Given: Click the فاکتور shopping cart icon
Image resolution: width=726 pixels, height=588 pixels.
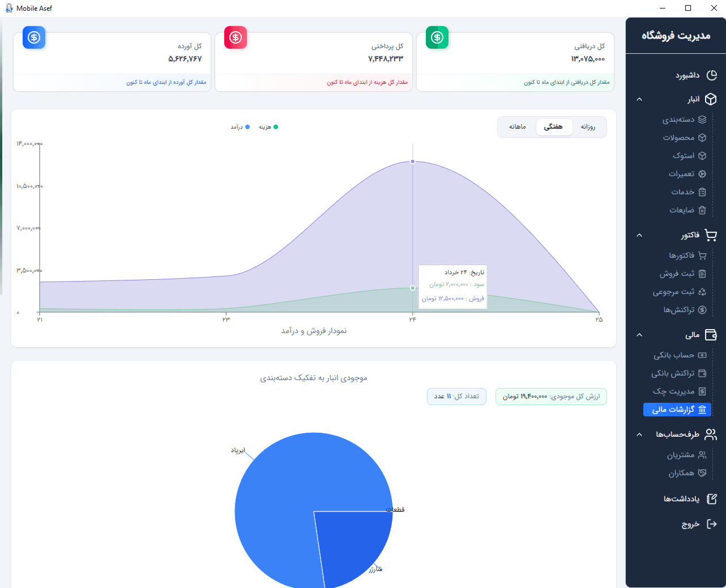Looking at the screenshot, I should [x=711, y=235].
